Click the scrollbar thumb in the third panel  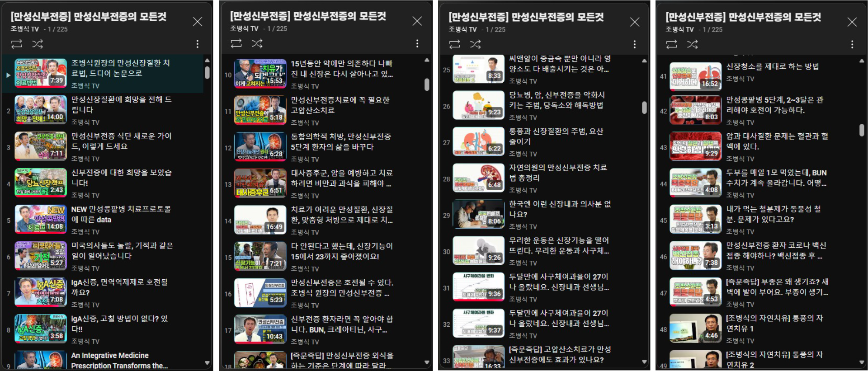[644, 108]
